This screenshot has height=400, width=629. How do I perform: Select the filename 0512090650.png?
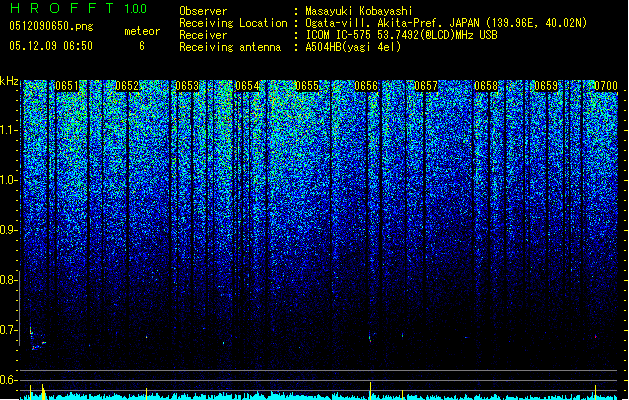51,26
